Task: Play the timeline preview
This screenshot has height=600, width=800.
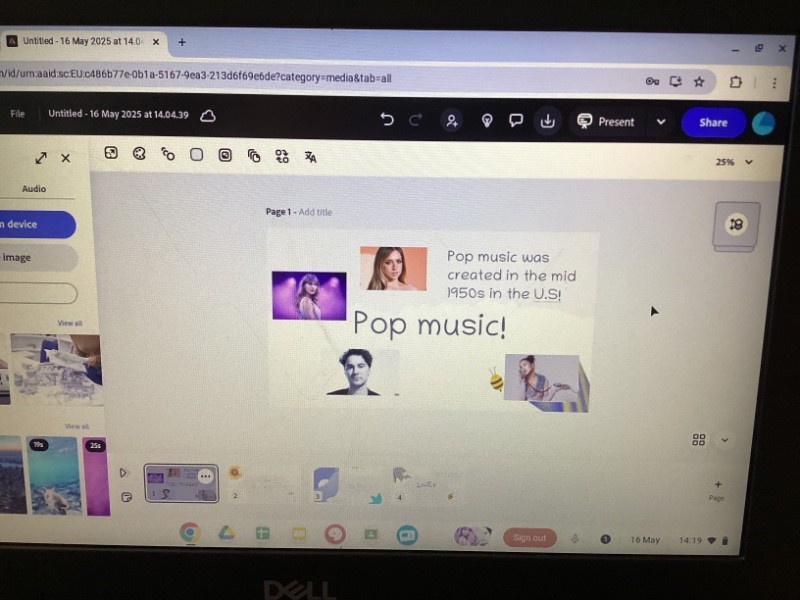Action: click(x=123, y=472)
